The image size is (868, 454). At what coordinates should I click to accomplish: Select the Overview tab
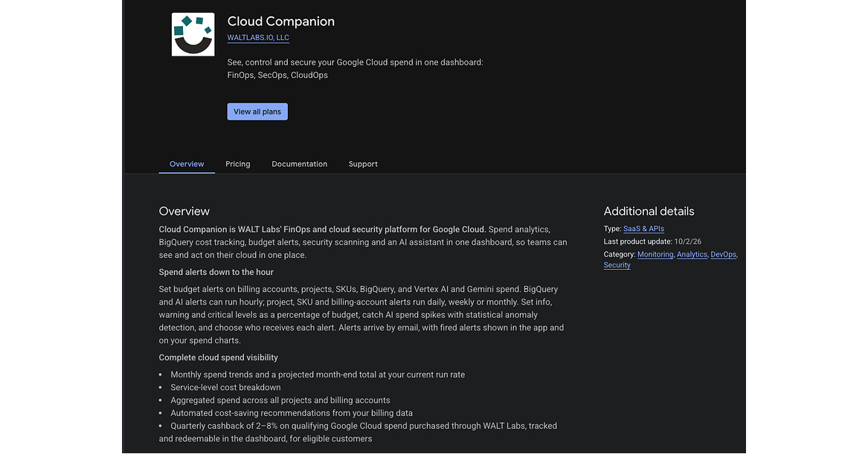click(x=187, y=164)
